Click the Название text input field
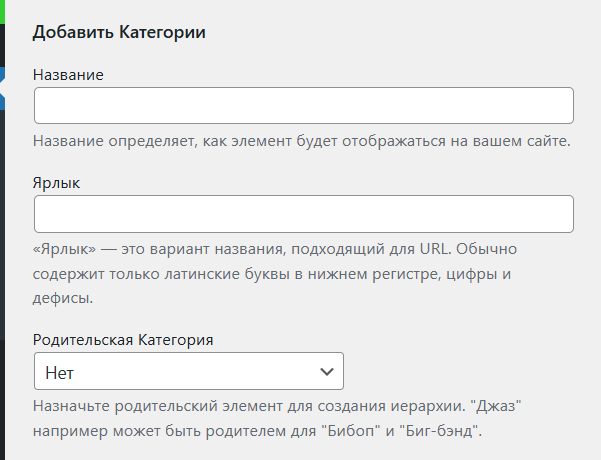Viewport: 601px width, 460px height. coord(303,106)
